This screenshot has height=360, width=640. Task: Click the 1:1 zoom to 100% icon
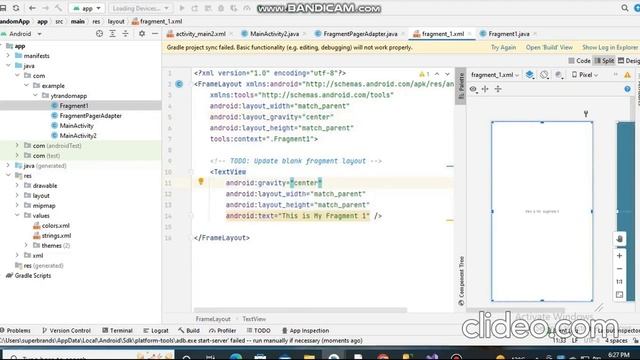pyautogui.click(x=619, y=282)
